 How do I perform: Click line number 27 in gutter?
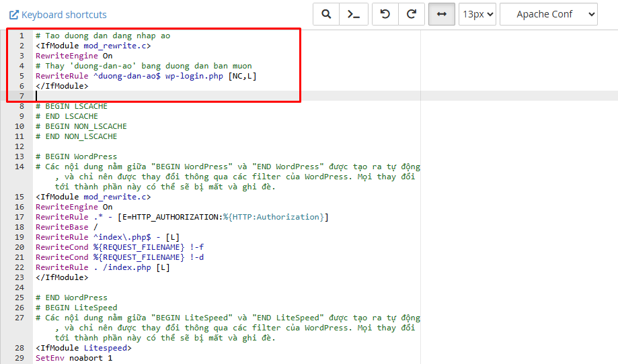pyautogui.click(x=20, y=318)
